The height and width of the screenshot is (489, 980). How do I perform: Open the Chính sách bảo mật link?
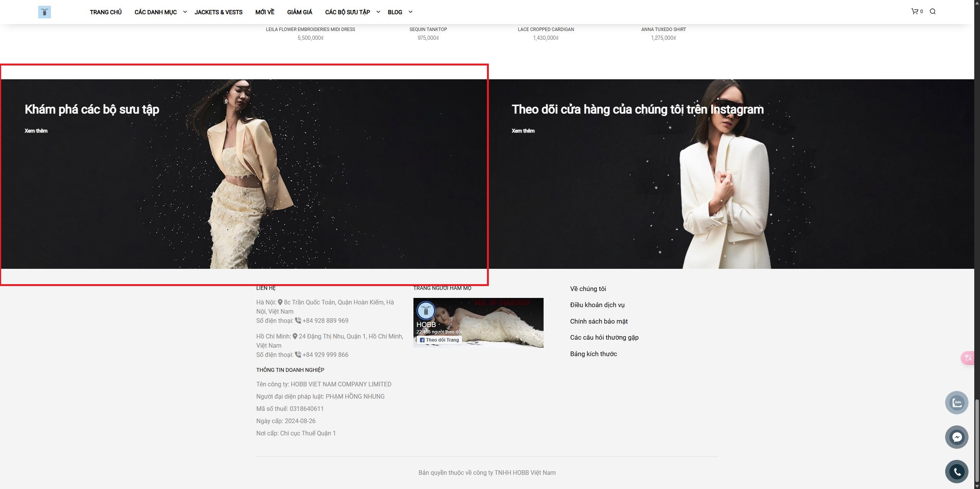pos(599,321)
